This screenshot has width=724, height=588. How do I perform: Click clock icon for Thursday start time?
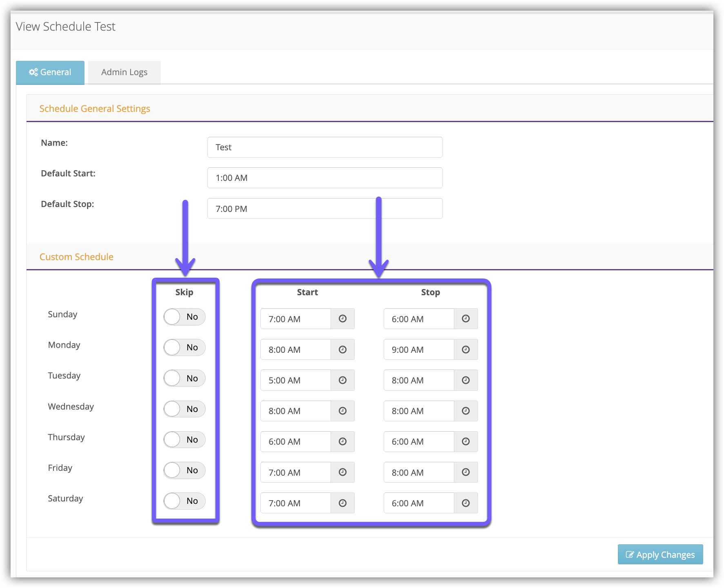[342, 441]
